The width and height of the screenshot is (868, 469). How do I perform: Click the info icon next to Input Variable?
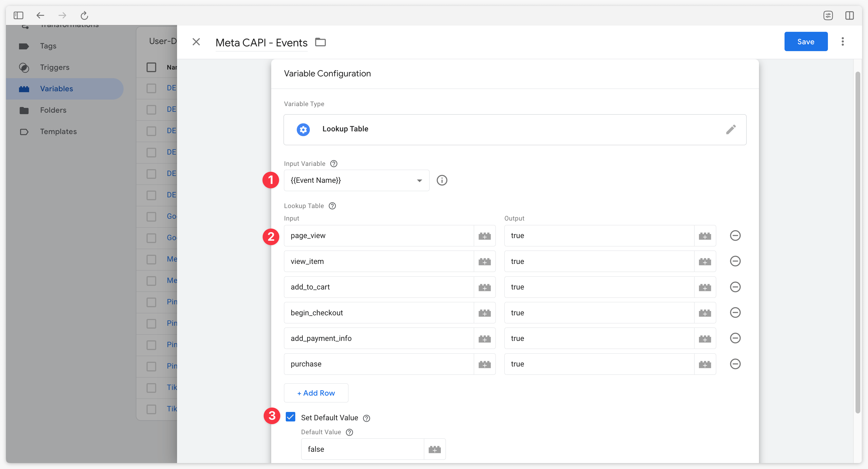pos(441,180)
